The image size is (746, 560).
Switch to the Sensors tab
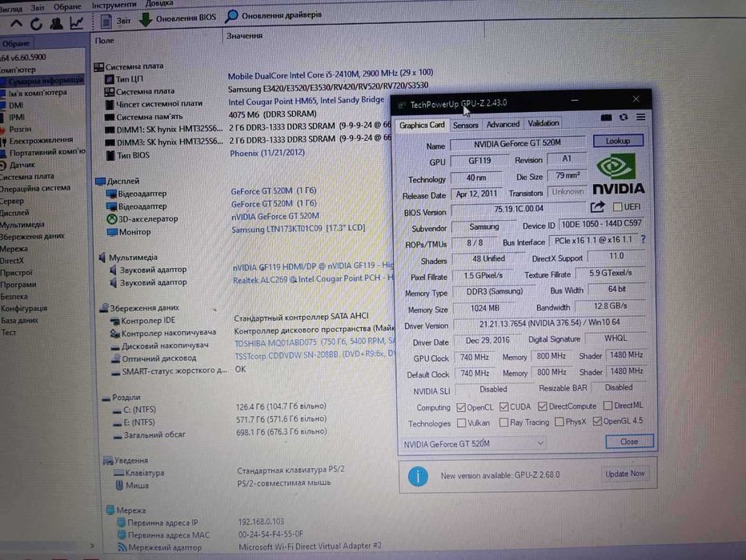tap(465, 125)
